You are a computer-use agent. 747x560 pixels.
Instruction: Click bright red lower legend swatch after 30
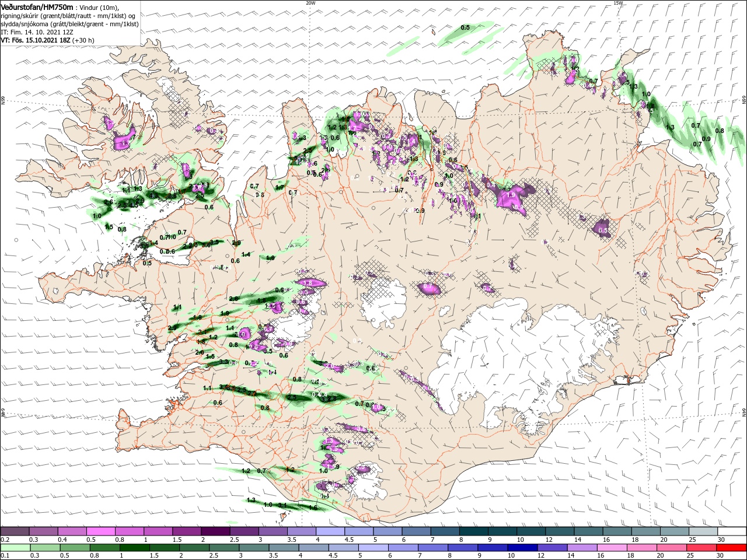732,548
